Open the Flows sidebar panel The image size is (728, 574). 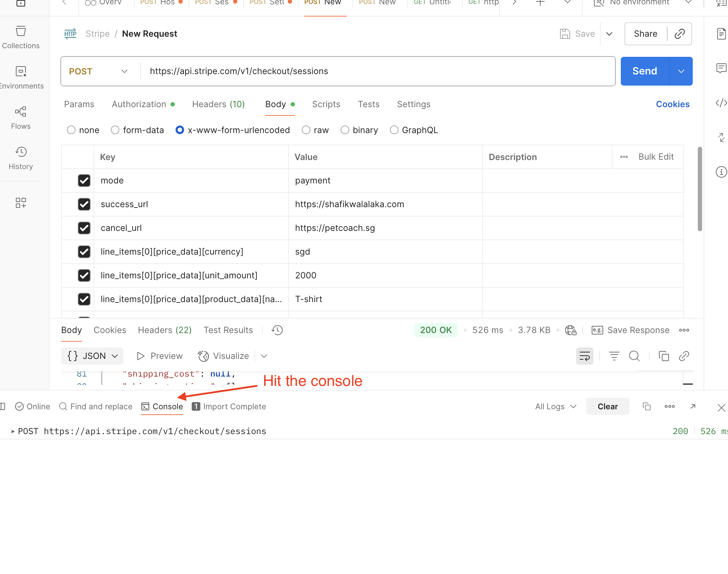21,118
